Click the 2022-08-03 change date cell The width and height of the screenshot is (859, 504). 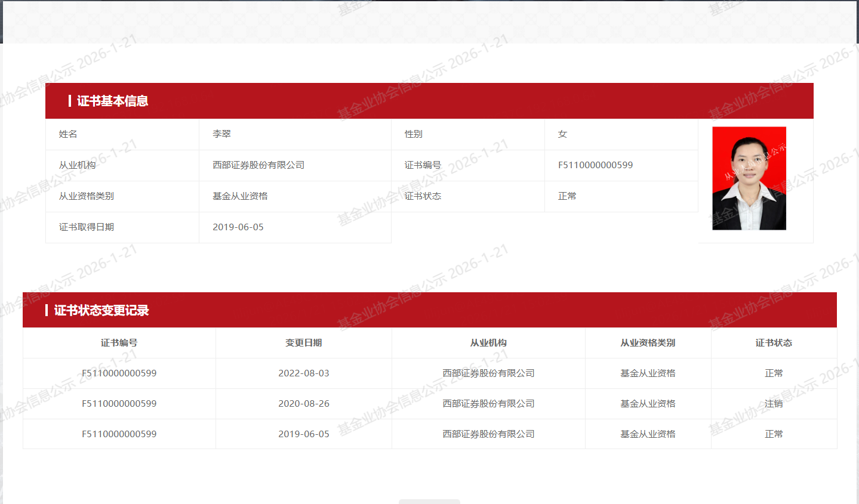303,373
